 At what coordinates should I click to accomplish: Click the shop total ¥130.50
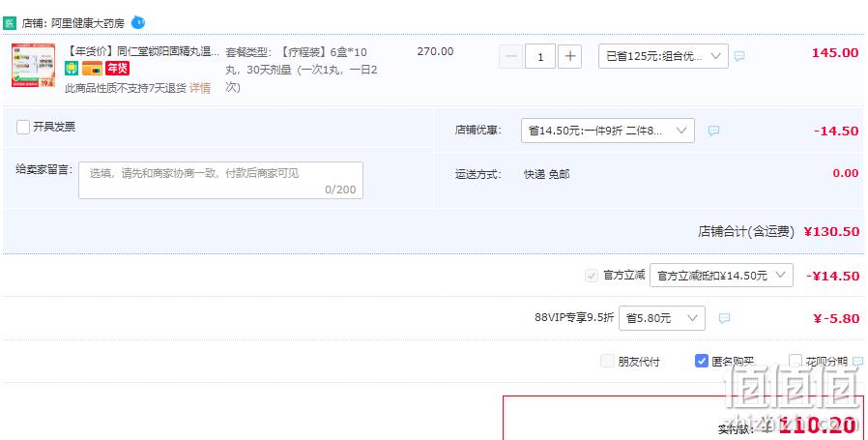pos(831,232)
